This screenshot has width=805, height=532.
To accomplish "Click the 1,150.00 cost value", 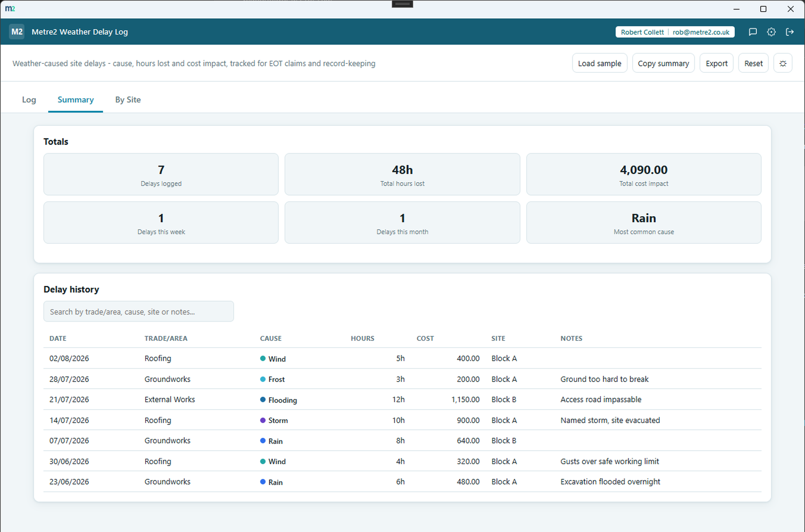I will coord(465,399).
